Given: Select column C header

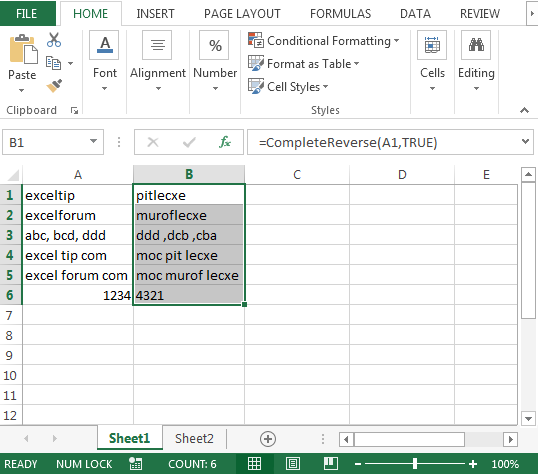Looking at the screenshot, I should coord(297,175).
